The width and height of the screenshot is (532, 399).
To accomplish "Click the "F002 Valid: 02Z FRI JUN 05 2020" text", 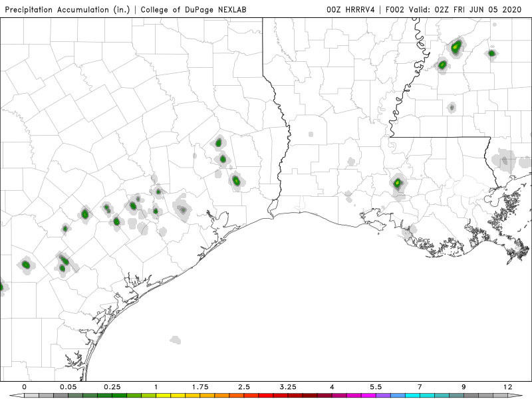I will [x=454, y=9].
